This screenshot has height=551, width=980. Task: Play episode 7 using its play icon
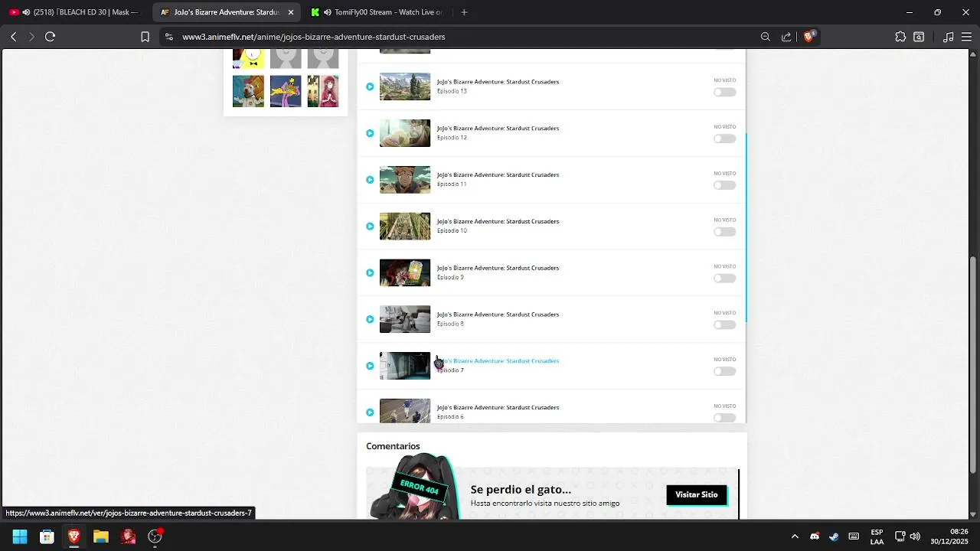pos(370,366)
